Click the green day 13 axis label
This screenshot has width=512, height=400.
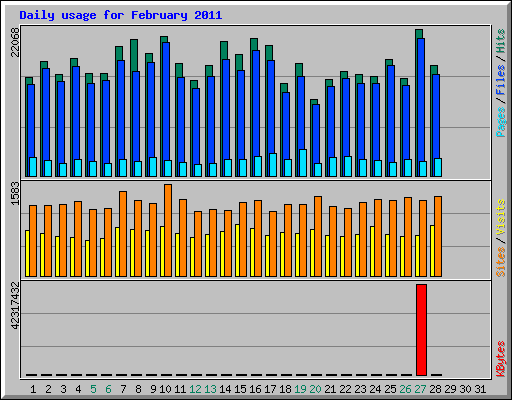click(210, 389)
